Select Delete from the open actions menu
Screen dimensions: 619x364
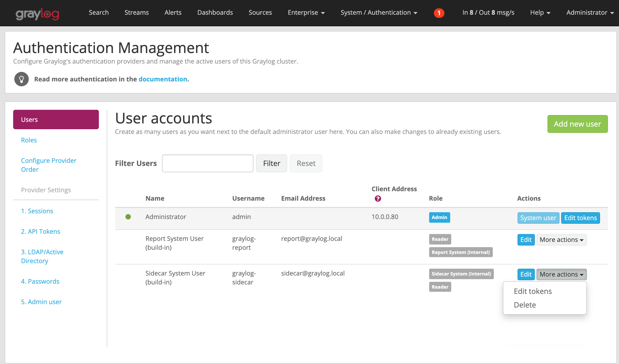(x=525, y=305)
